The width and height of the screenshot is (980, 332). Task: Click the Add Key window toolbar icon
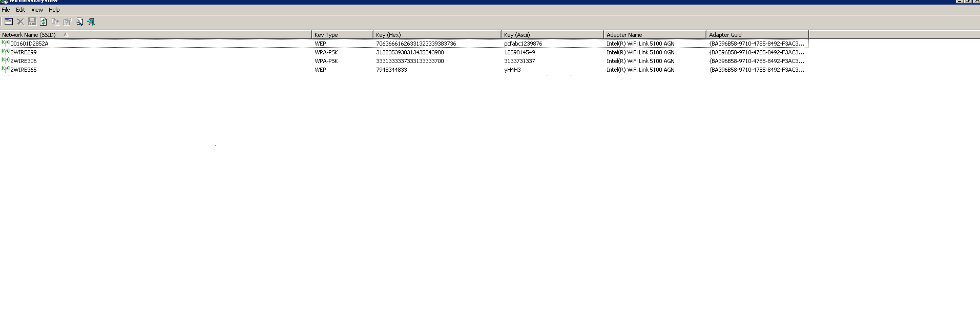tap(9, 22)
